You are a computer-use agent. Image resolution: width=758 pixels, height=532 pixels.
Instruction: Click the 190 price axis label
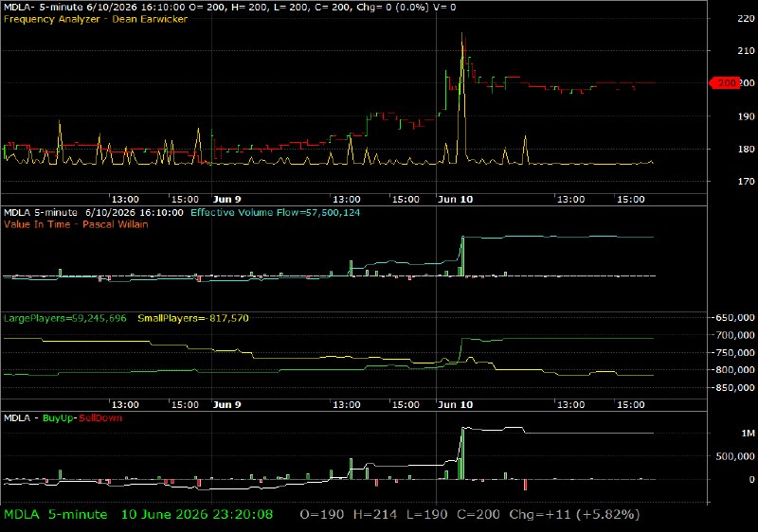746,116
